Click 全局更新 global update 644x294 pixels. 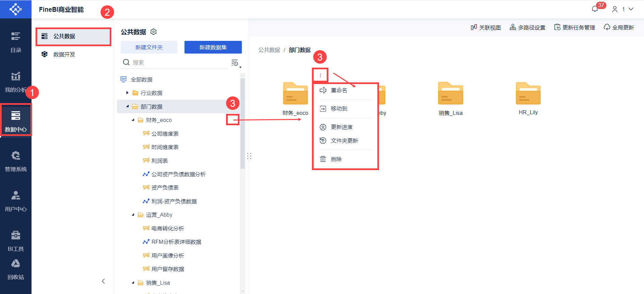click(619, 27)
